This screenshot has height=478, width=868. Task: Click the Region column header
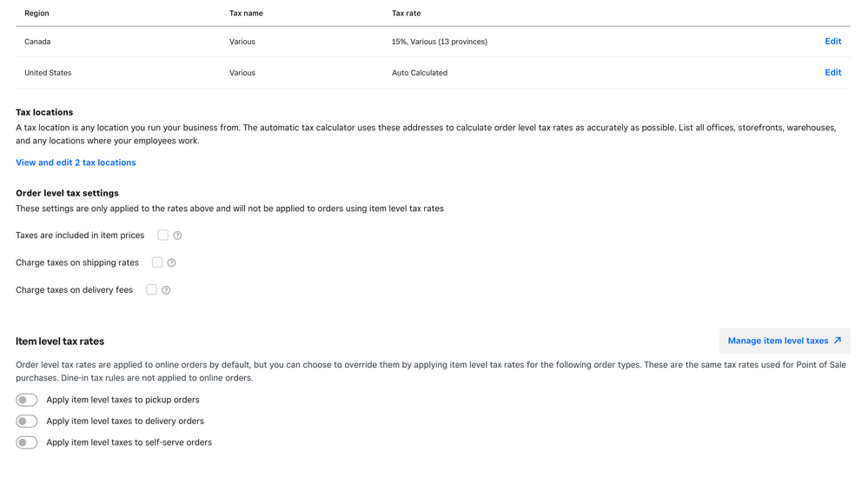click(x=36, y=14)
